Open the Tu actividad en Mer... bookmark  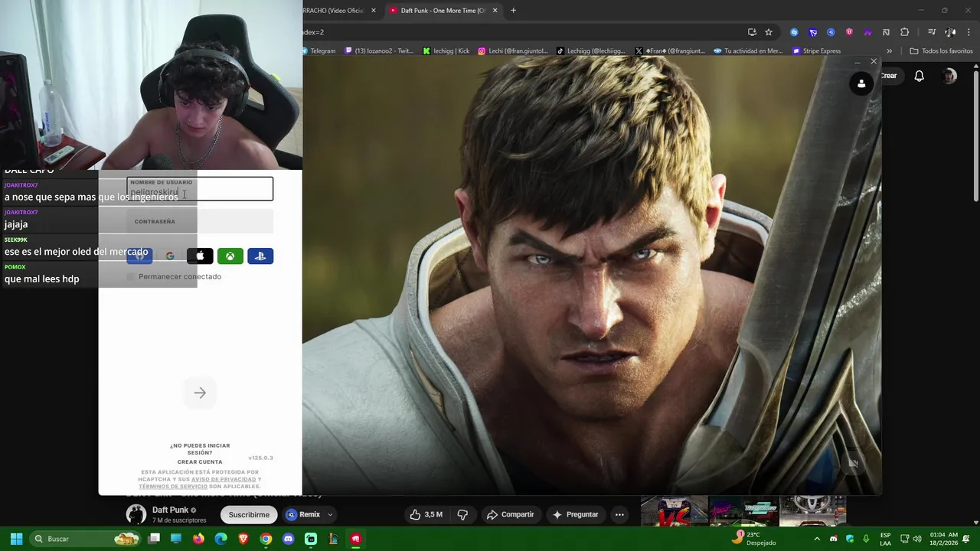(748, 51)
